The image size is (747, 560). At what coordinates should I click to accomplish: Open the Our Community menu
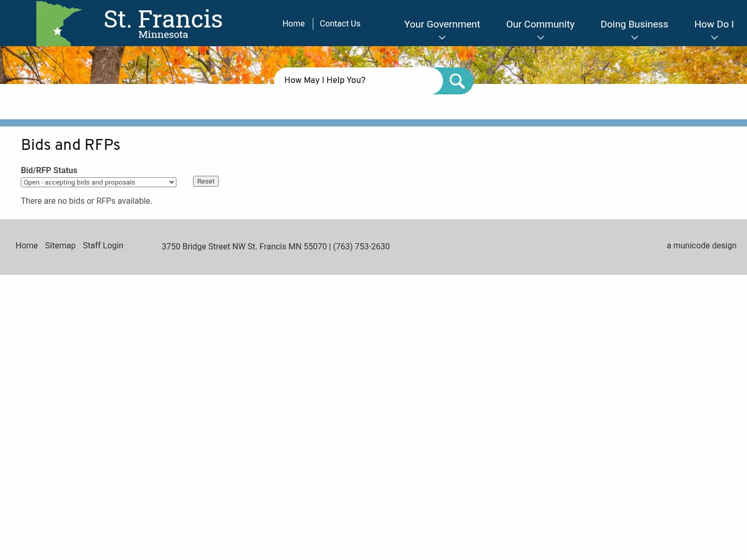[x=541, y=24]
